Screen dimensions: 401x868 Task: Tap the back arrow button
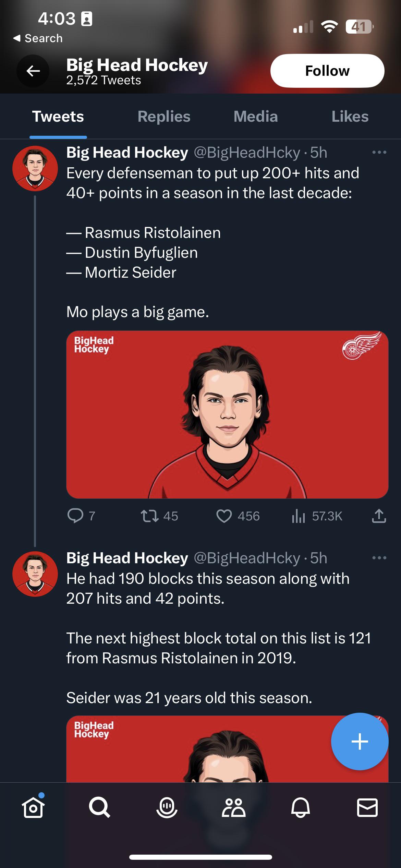[33, 71]
